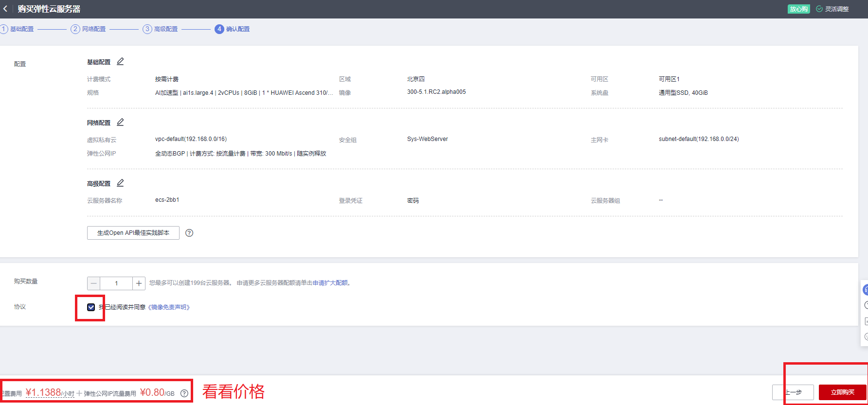Image resolution: width=868 pixels, height=405 pixels.
Task: Click the 生成Open API最佳实践脚本 button
Action: [133, 233]
